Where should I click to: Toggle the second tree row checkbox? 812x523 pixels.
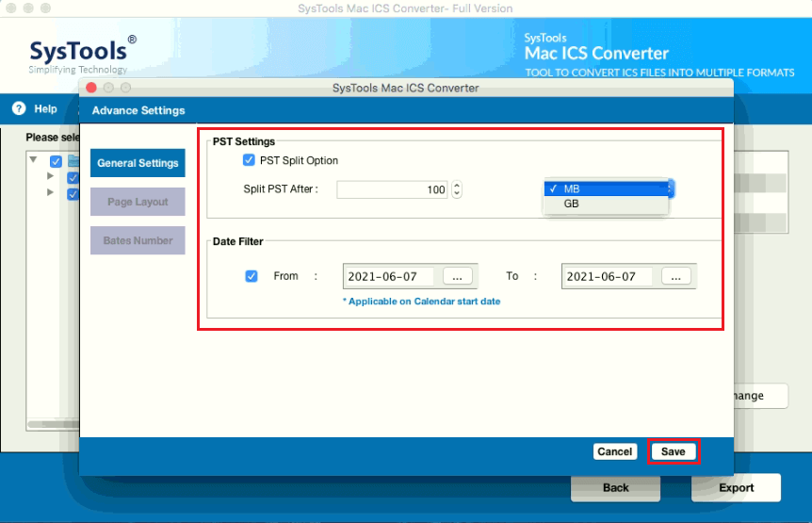(x=73, y=178)
